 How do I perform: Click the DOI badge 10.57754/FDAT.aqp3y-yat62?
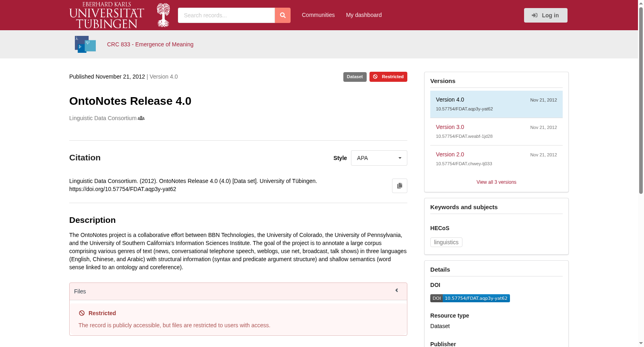click(x=470, y=298)
